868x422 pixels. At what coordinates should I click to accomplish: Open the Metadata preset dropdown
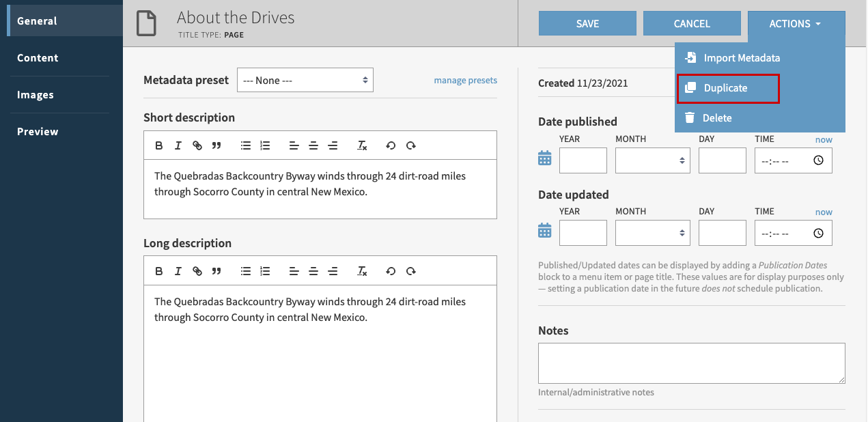[x=305, y=80]
